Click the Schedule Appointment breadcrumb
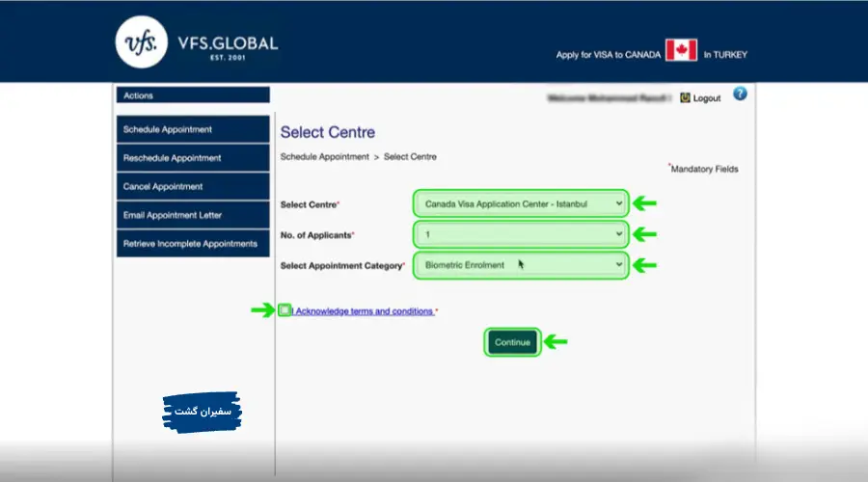Viewport: 868px width, 482px height. 324,156
